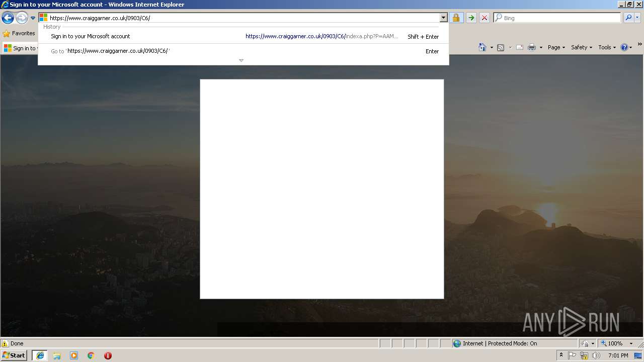Launch Google Chrome from the taskbar
The image size is (644, 362).
pyautogui.click(x=91, y=355)
